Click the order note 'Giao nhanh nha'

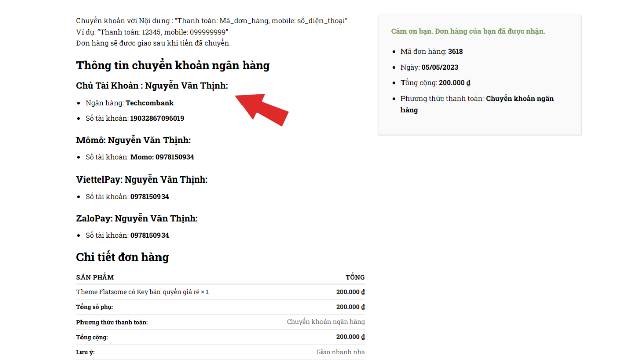pyautogui.click(x=340, y=352)
